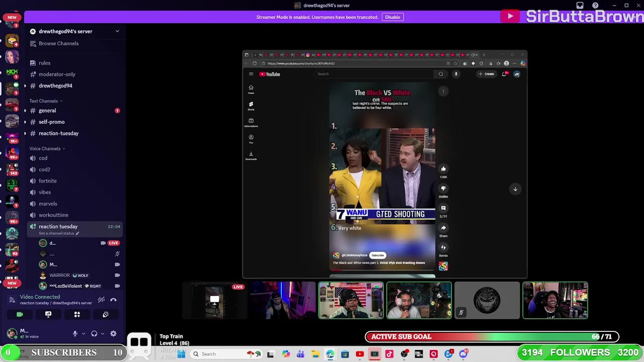Viewport: 644px width, 362px height.
Task: Dislike the YouTube Short
Action: (x=443, y=189)
